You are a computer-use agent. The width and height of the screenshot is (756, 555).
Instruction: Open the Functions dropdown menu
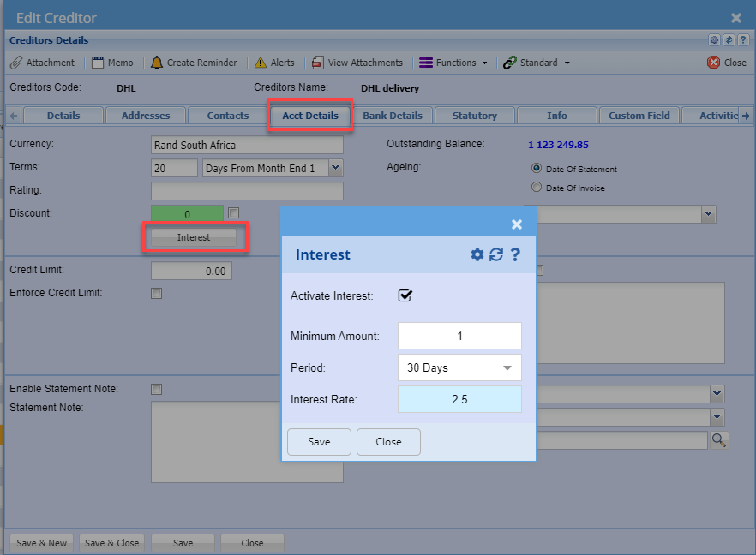[x=453, y=63]
